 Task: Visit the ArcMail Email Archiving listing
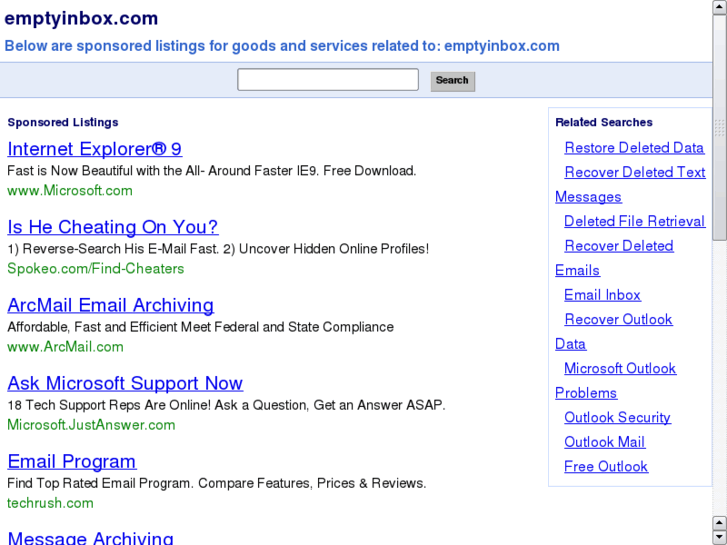pos(110,305)
